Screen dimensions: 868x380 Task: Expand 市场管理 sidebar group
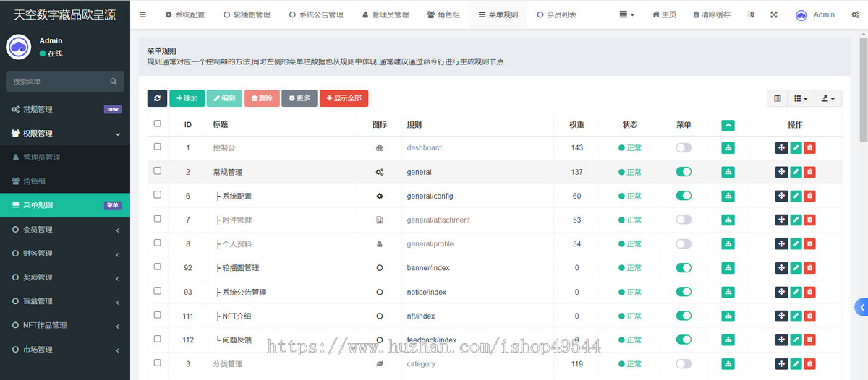point(65,349)
